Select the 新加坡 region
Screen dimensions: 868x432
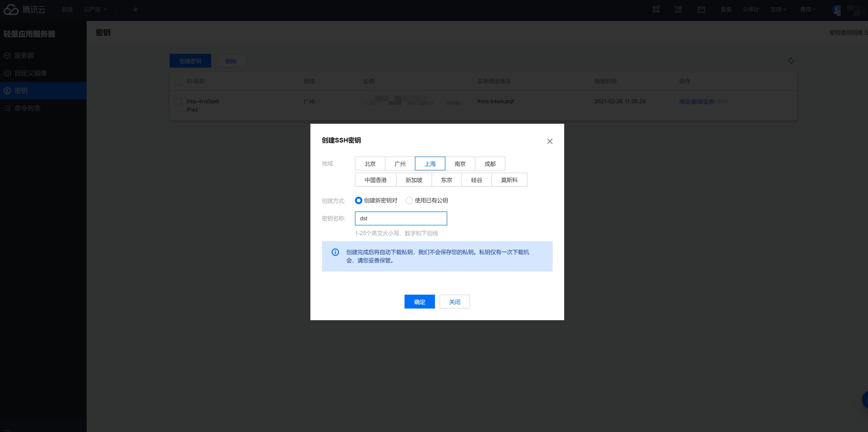coord(414,180)
